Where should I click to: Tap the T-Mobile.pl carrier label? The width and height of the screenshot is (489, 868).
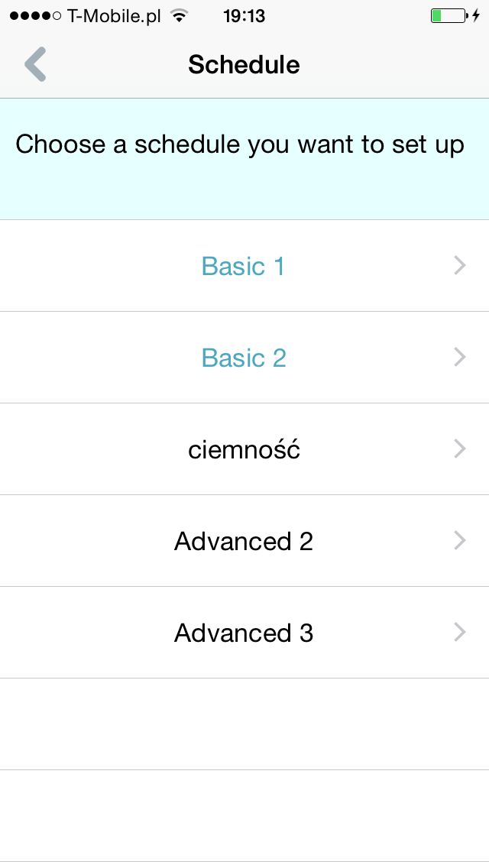(114, 16)
